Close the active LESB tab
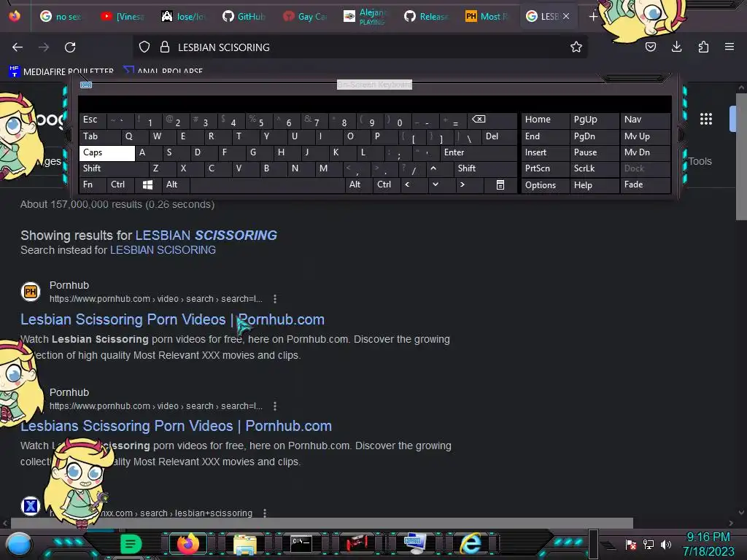 tap(566, 16)
